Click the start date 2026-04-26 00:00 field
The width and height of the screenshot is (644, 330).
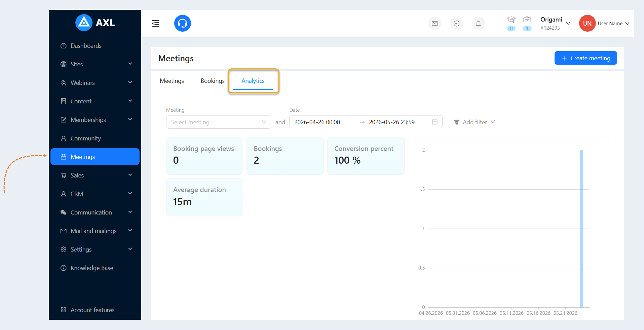(317, 122)
